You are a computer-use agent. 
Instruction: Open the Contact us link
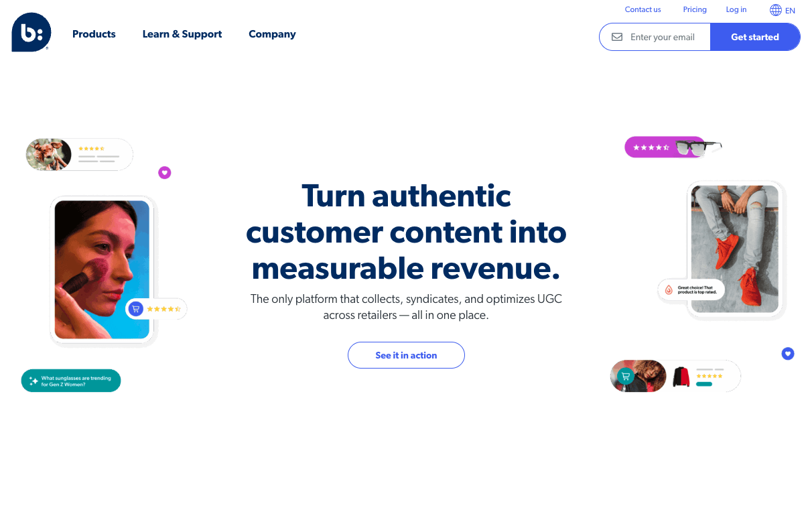[642, 9]
